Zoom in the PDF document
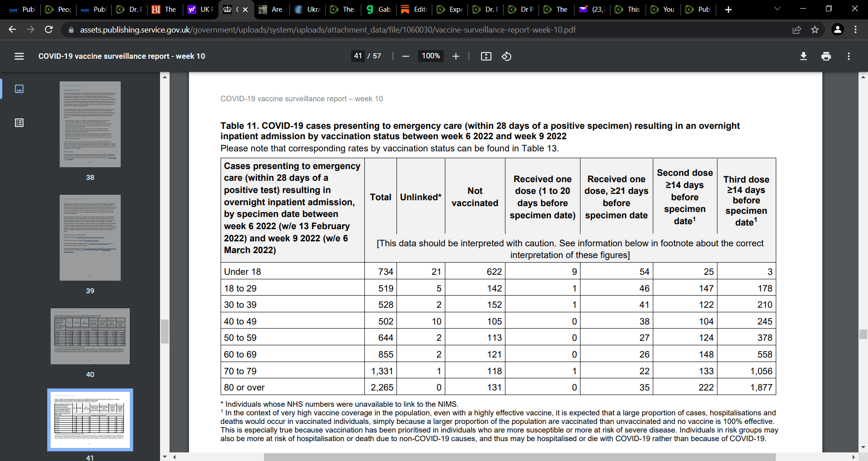 [456, 56]
